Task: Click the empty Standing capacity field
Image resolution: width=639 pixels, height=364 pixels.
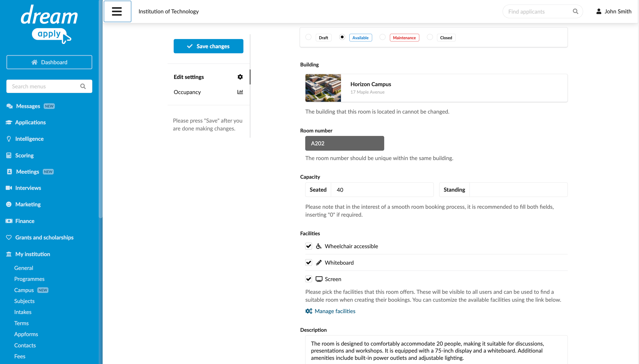Action: point(518,190)
